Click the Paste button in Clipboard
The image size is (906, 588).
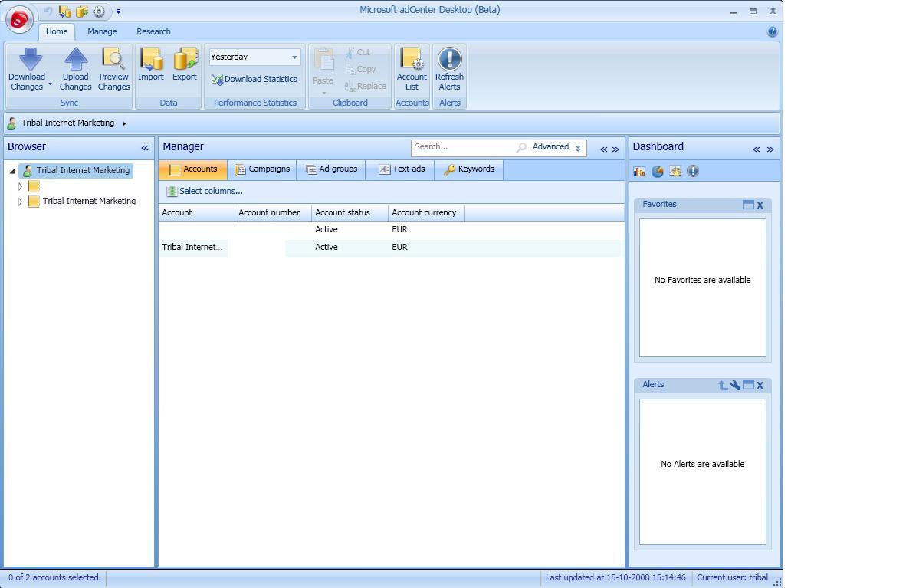pos(323,70)
